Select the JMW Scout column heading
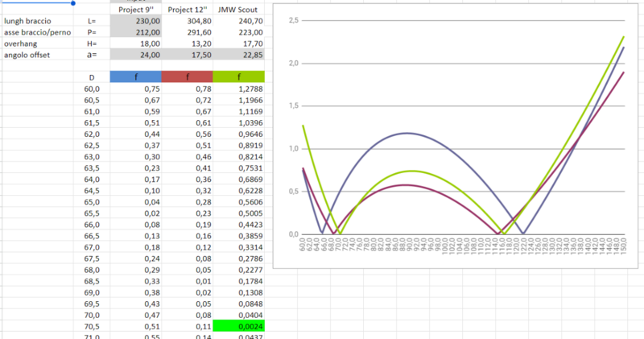Image resolution: width=644 pixels, height=339 pixels. pyautogui.click(x=242, y=9)
